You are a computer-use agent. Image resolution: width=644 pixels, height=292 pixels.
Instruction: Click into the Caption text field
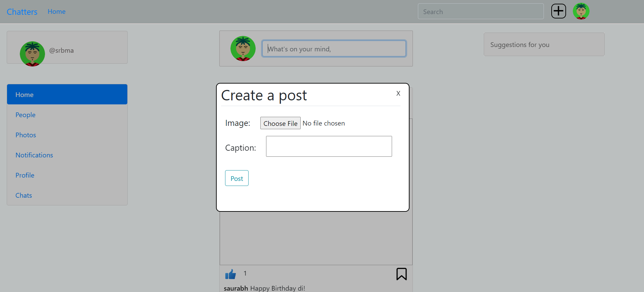(x=329, y=146)
